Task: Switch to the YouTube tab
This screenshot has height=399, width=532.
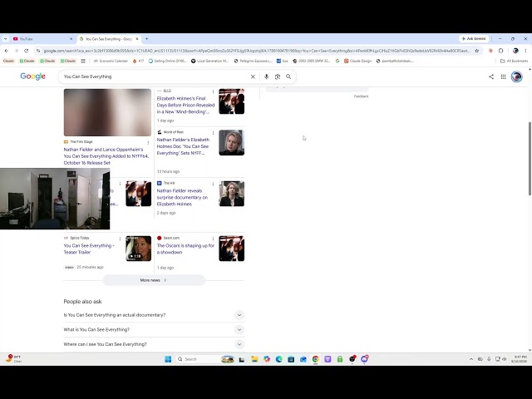Action: pos(42,39)
